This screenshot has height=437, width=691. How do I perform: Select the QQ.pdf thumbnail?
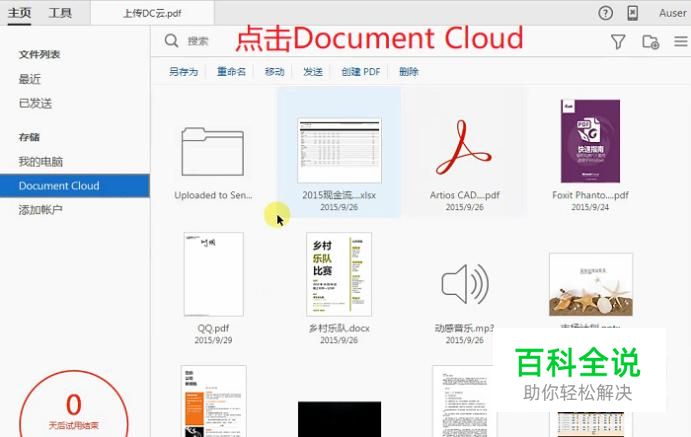pyautogui.click(x=213, y=274)
